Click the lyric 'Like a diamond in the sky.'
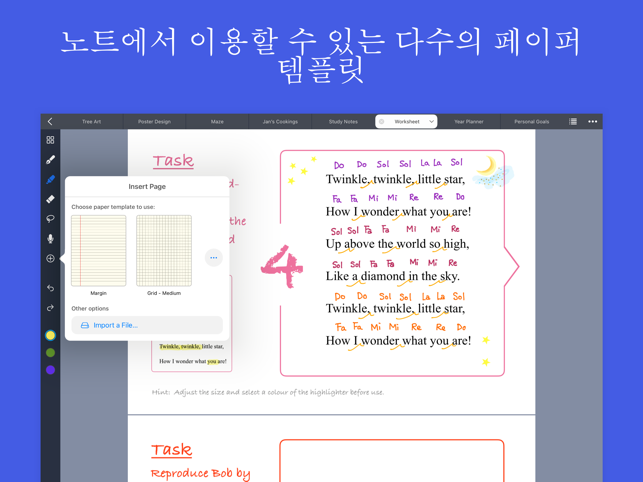 tap(392, 276)
